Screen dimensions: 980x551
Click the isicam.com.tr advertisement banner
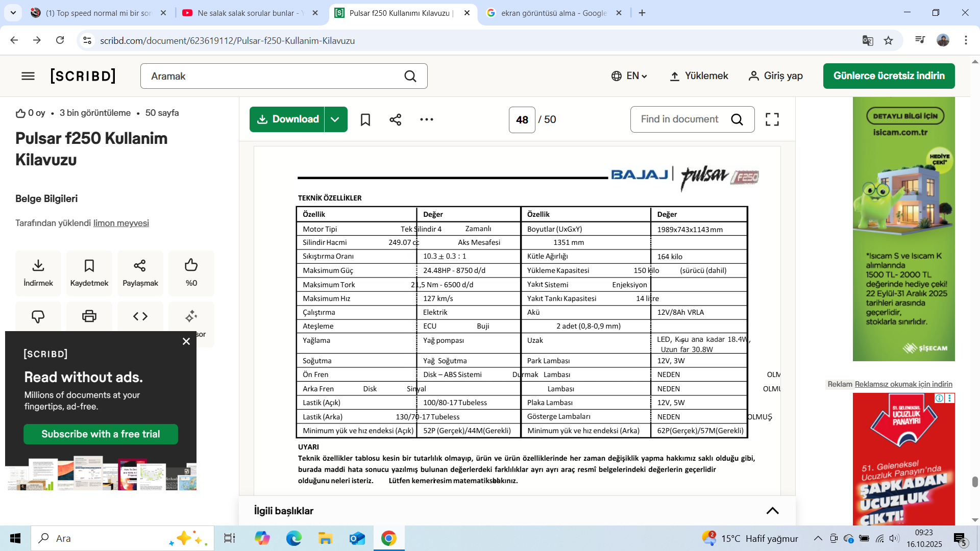pyautogui.click(x=903, y=229)
